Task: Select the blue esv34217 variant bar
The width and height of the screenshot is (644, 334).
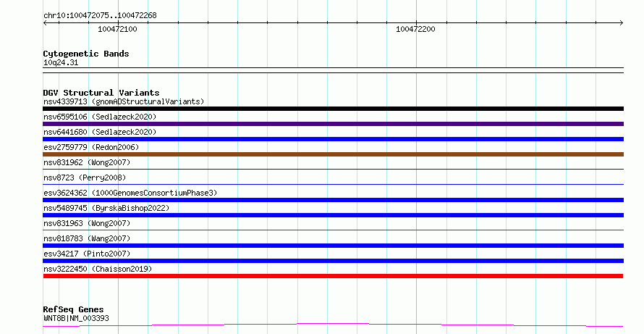Action: pos(333,261)
